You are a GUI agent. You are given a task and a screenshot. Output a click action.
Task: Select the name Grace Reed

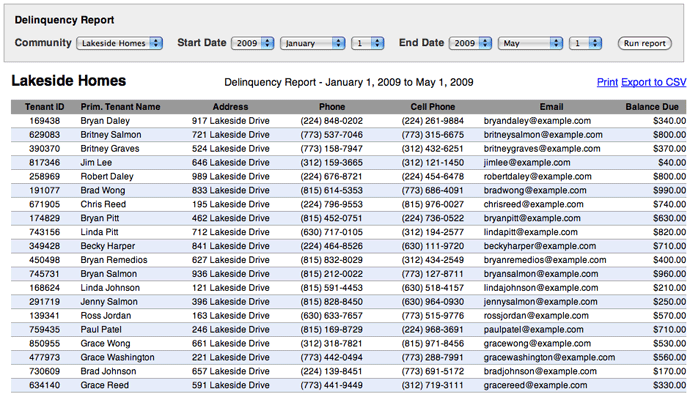pos(105,385)
